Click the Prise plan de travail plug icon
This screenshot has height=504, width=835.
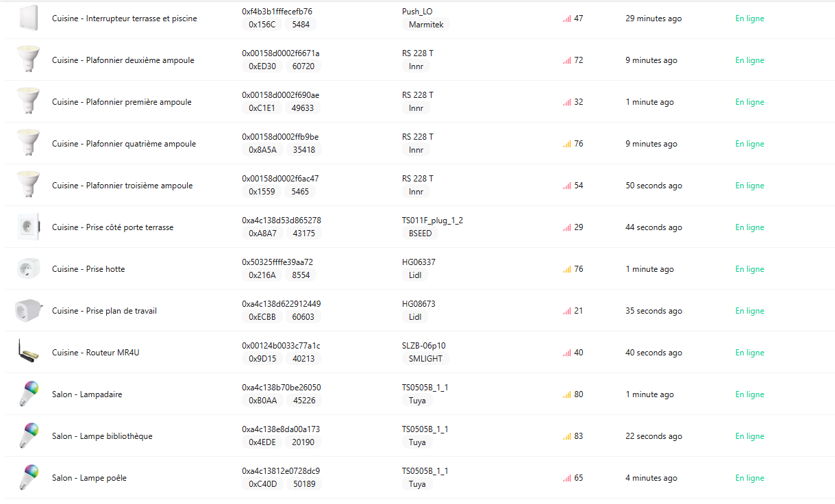point(29,311)
